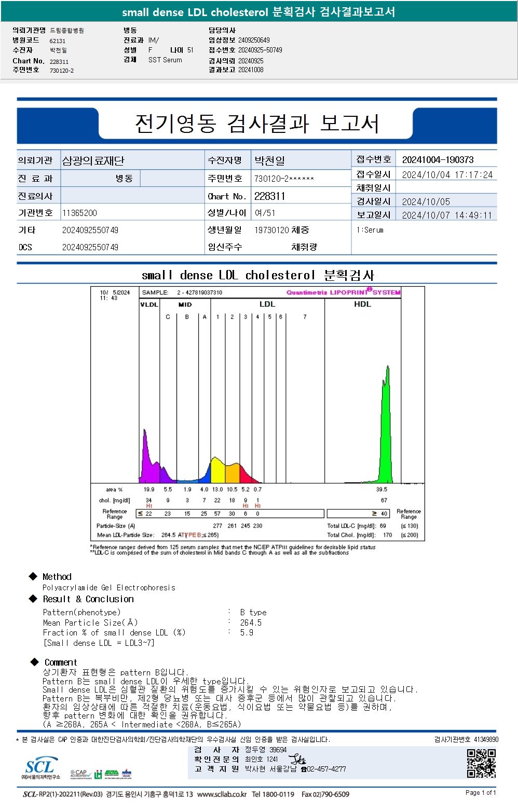Image resolution: width=518 pixels, height=812 pixels.
Task: Click the Total LDL-C value 69
Action: (x=383, y=526)
